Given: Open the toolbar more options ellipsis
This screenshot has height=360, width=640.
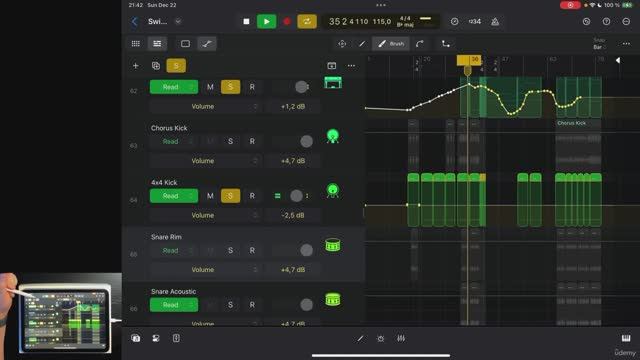Looking at the screenshot, I should 626,44.
